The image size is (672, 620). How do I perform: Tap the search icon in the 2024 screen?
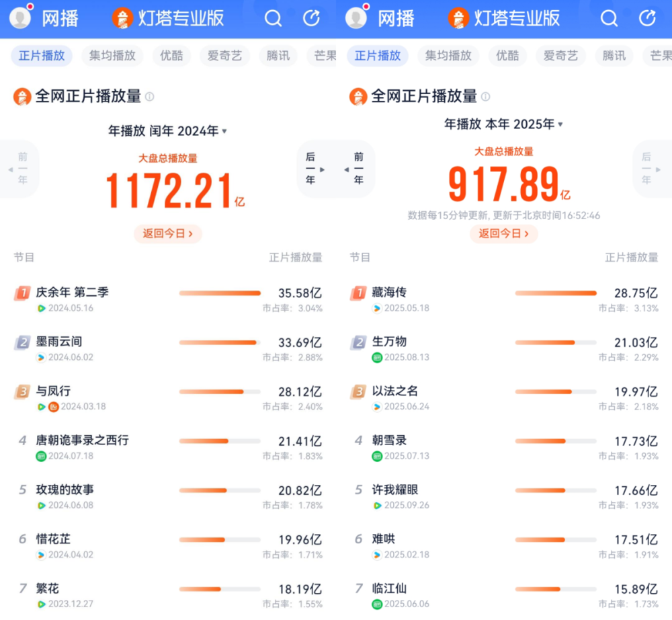pyautogui.click(x=274, y=19)
